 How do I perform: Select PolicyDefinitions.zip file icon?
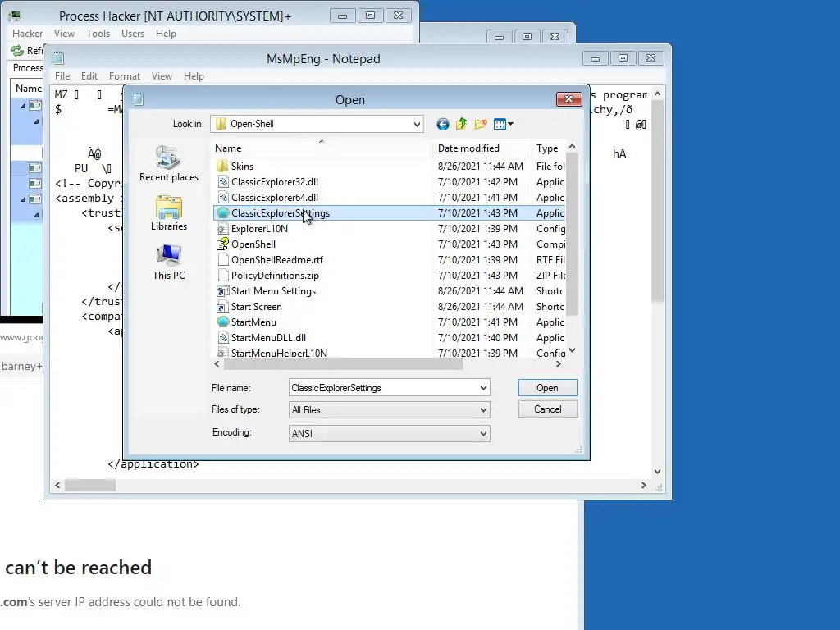222,275
